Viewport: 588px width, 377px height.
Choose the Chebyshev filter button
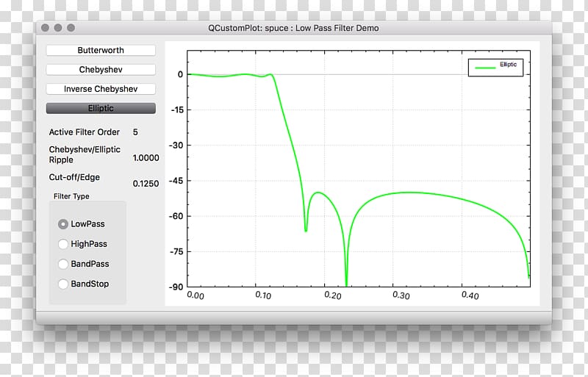[101, 69]
